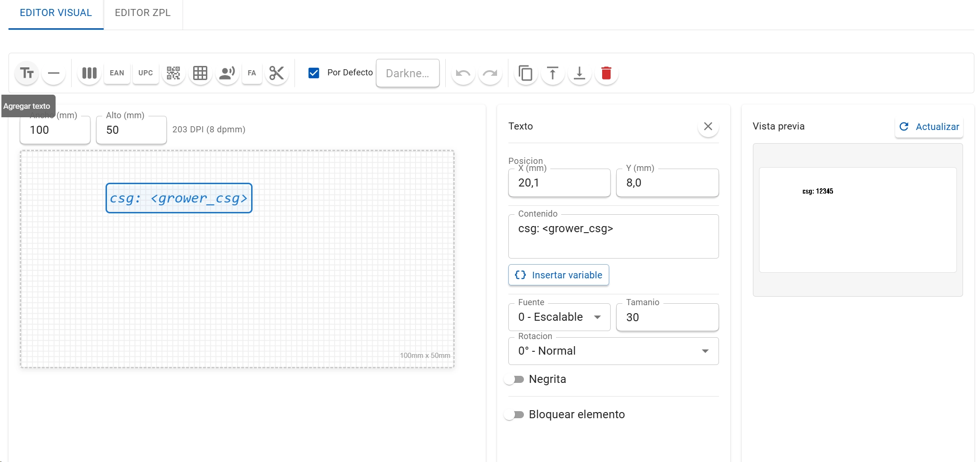
Task: Select the csg text element on the canvas
Action: pos(179,198)
